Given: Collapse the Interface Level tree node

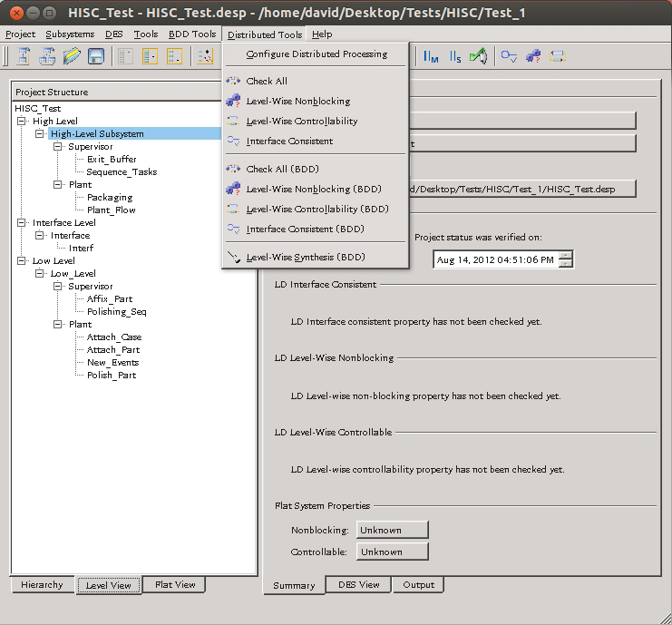Looking at the screenshot, I should click(x=22, y=222).
